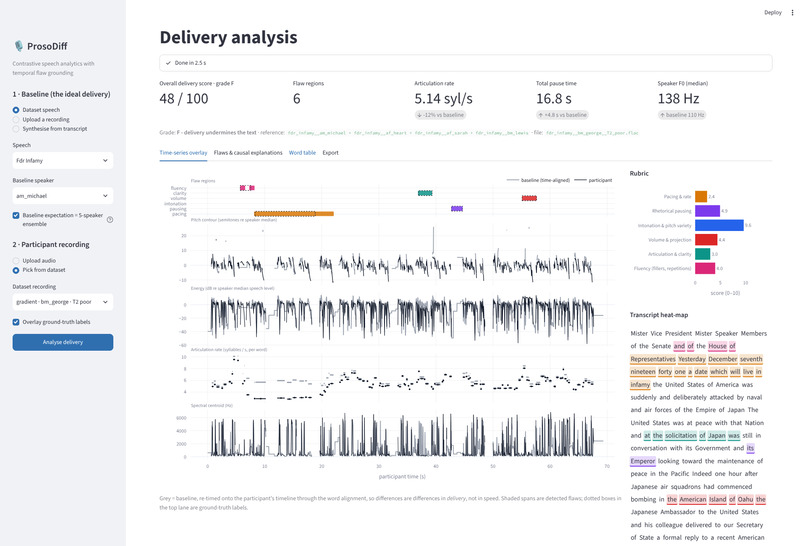Screen dimensions: 806x546
Task: Click the Fluency pink rubric bar
Action: (x=705, y=268)
